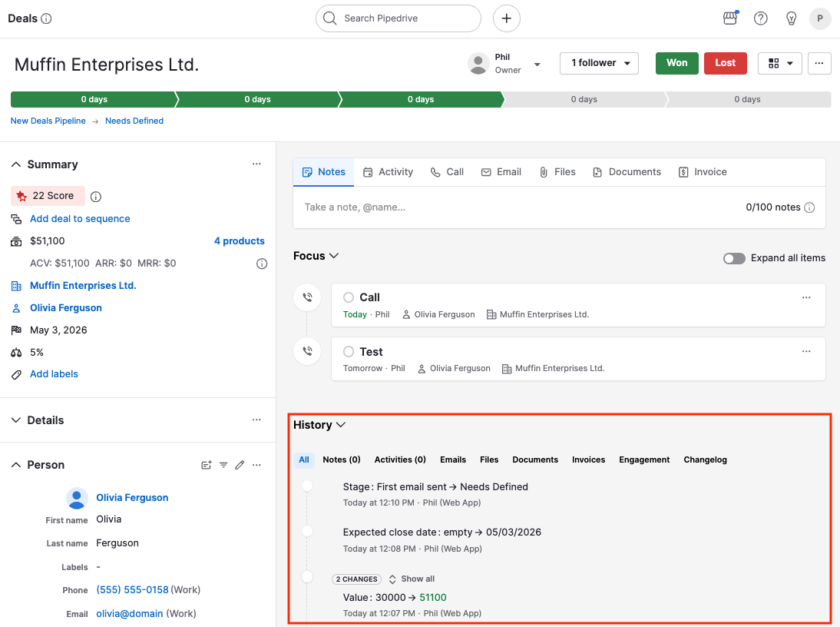Click the lightbulb sales assistant icon
The width and height of the screenshot is (840, 627).
(791, 18)
